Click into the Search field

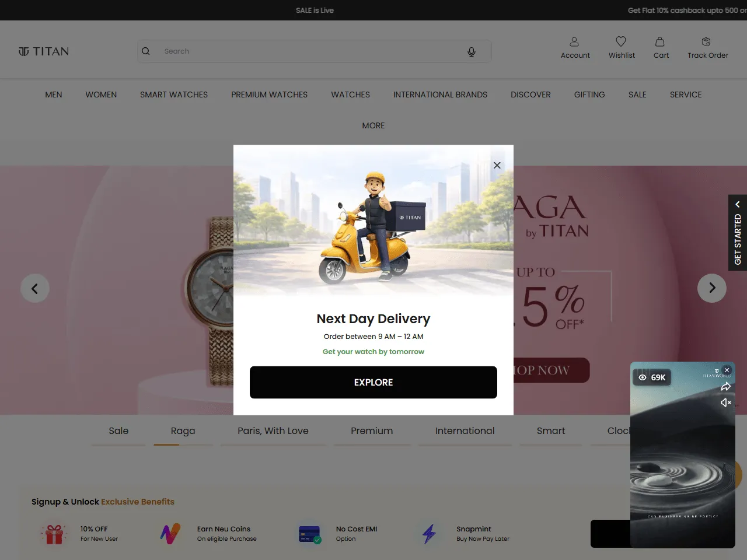tap(314, 51)
